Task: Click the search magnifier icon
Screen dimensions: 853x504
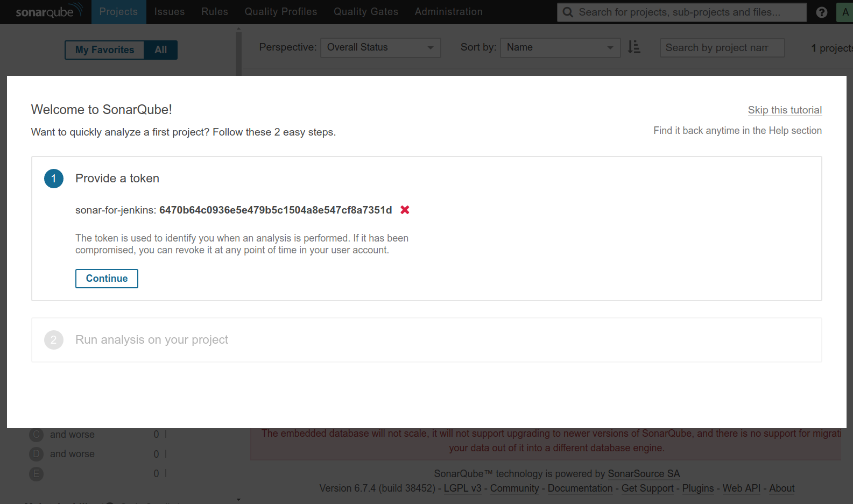Action: click(x=568, y=12)
